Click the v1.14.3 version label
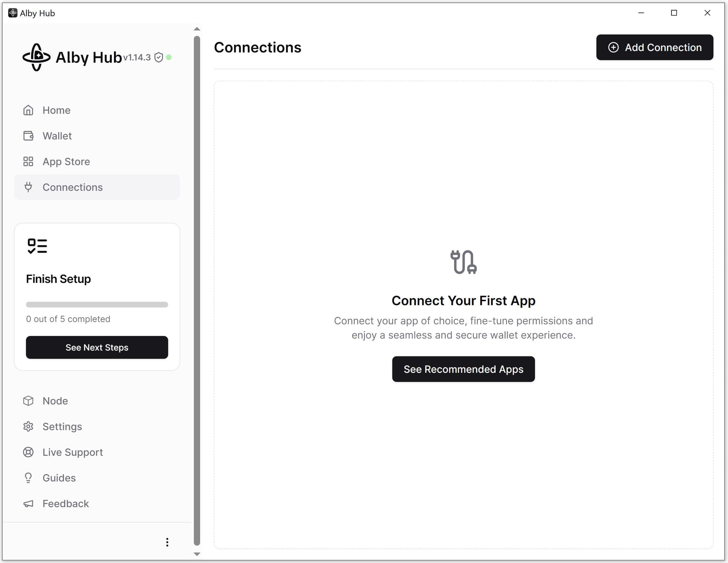Image resolution: width=728 pixels, height=563 pixels. pyautogui.click(x=137, y=57)
